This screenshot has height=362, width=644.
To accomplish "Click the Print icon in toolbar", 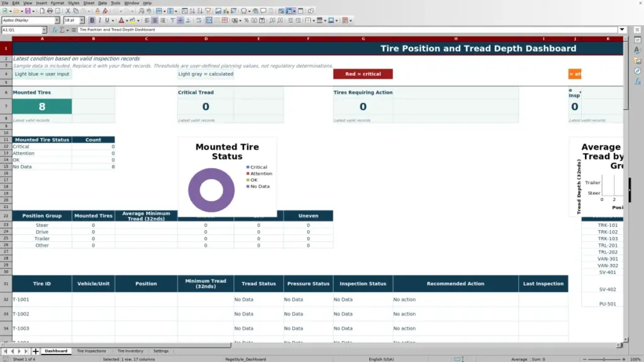I will [x=50, y=11].
